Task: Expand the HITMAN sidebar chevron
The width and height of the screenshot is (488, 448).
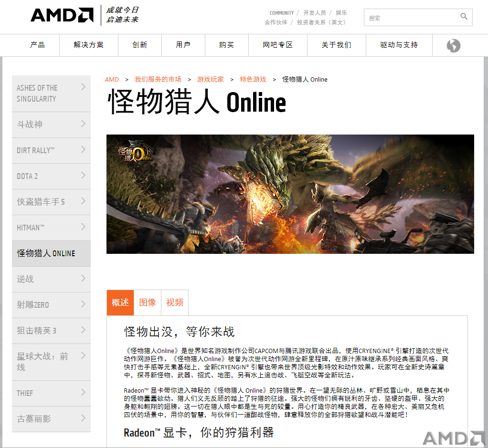Action: click(83, 227)
